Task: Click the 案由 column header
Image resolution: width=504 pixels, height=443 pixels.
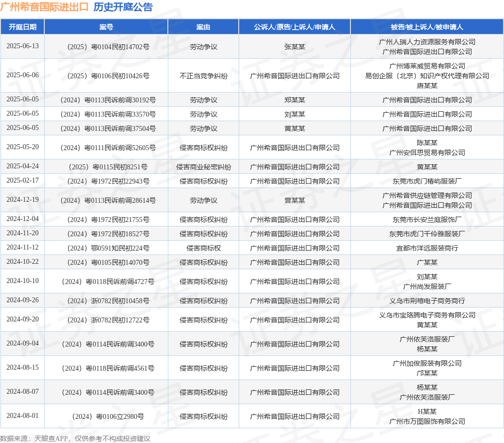Action: coord(203,27)
